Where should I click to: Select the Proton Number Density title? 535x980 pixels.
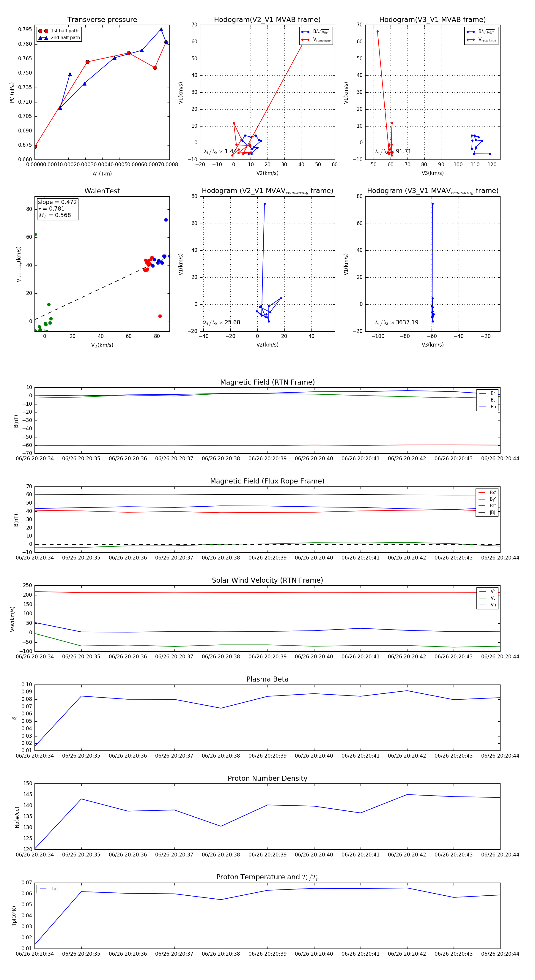(267, 778)
